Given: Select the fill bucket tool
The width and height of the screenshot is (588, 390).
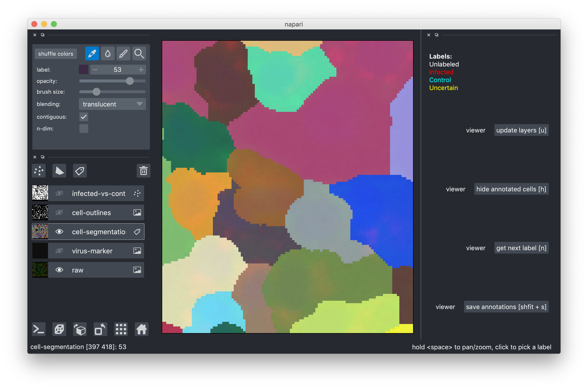Looking at the screenshot, I should 108,53.
